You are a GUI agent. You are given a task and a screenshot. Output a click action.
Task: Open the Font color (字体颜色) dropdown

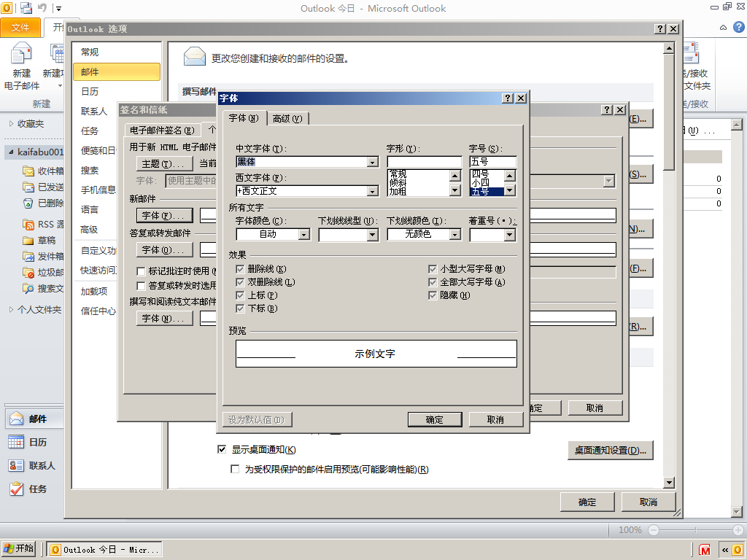point(304,234)
